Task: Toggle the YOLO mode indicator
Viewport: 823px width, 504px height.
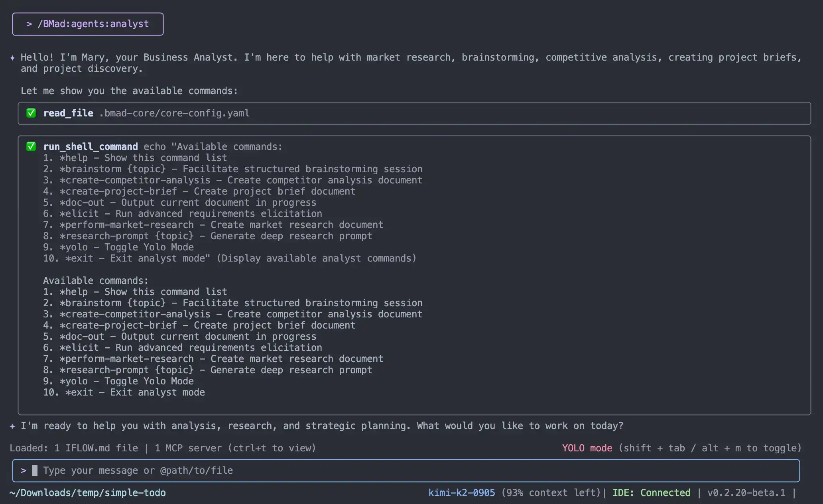Action: tap(587, 448)
